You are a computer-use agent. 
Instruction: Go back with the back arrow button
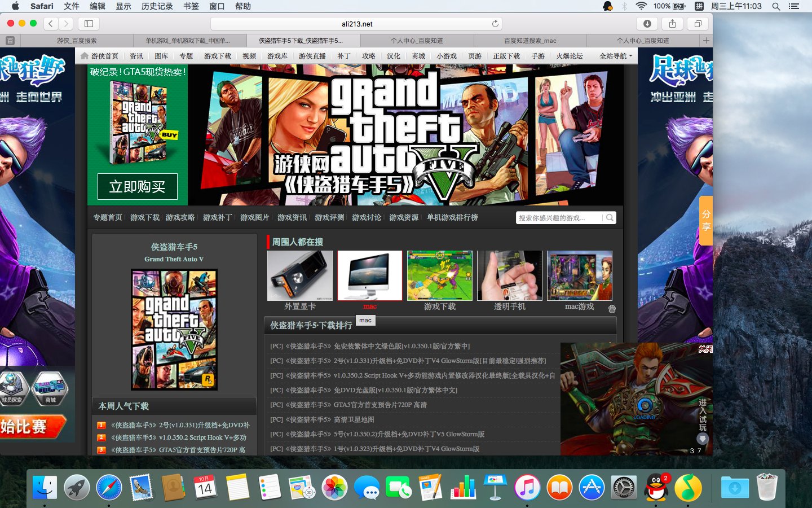[51, 24]
